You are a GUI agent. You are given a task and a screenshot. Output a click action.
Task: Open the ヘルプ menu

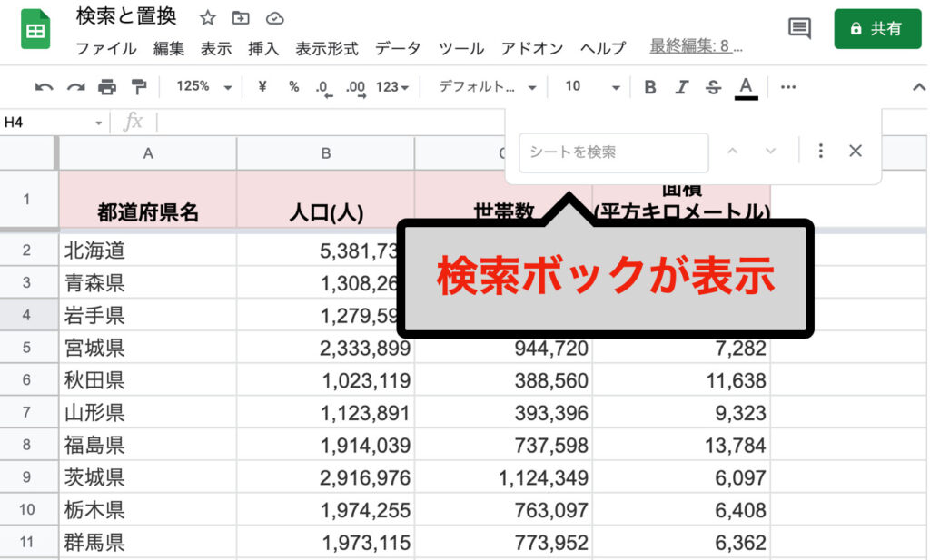click(x=603, y=48)
